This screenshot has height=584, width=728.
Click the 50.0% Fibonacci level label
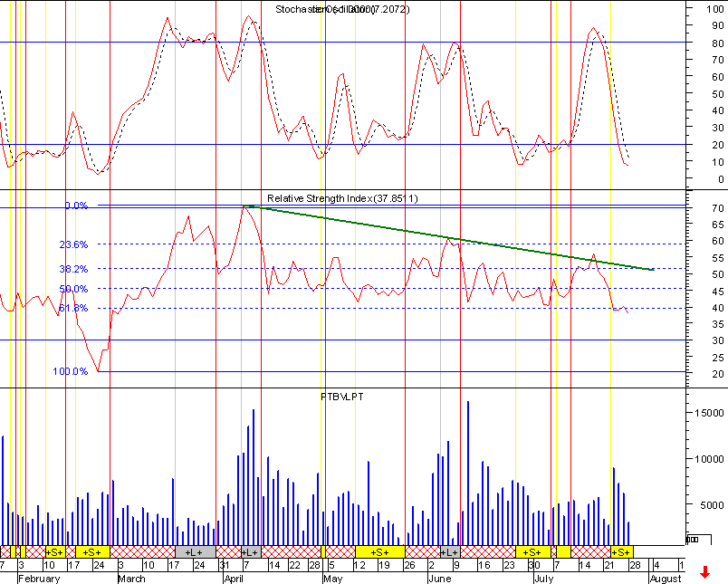(x=73, y=289)
